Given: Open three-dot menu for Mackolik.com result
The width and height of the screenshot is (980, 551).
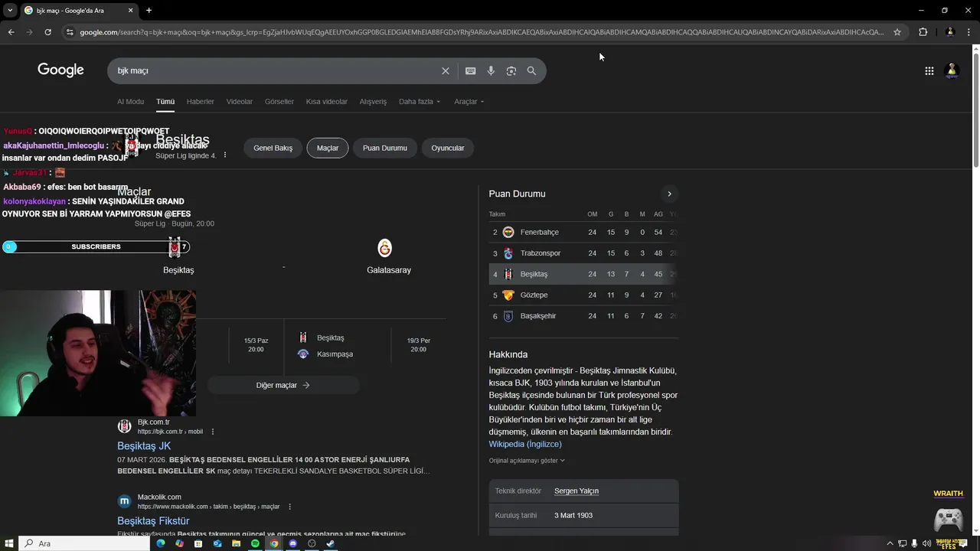Looking at the screenshot, I should (289, 507).
